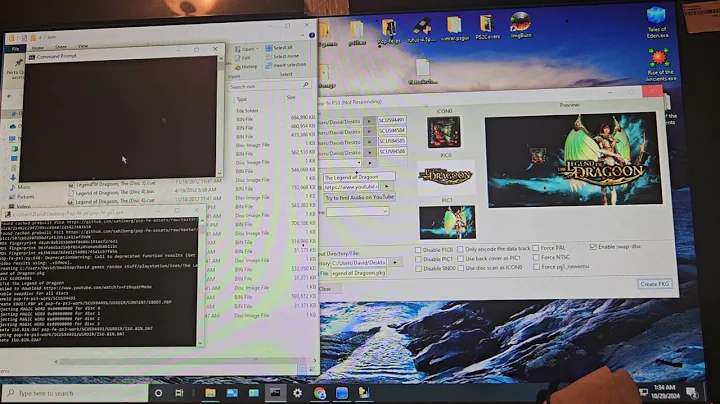
Task: Enable Only encode the data track
Action: pyautogui.click(x=461, y=249)
